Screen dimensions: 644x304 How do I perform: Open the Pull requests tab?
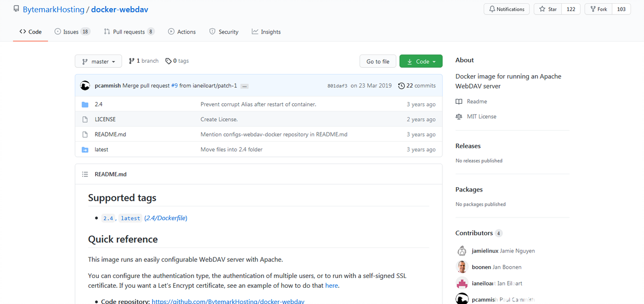(129, 32)
